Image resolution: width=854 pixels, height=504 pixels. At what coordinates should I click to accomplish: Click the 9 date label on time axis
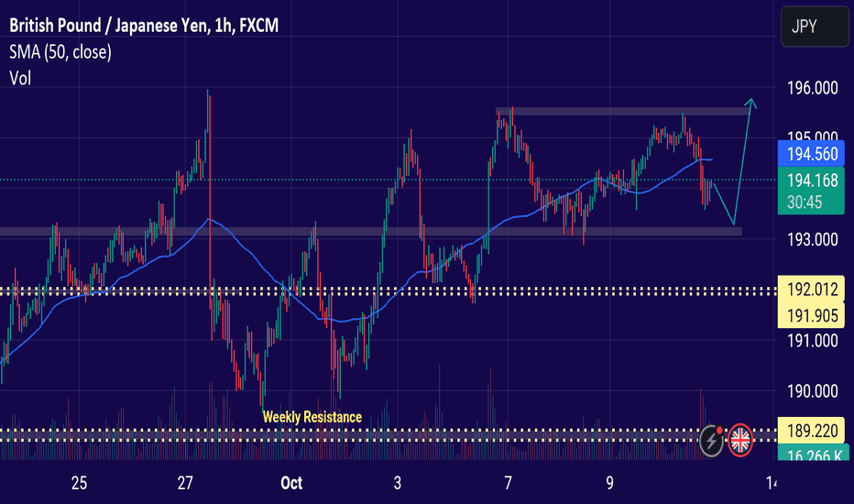610,483
